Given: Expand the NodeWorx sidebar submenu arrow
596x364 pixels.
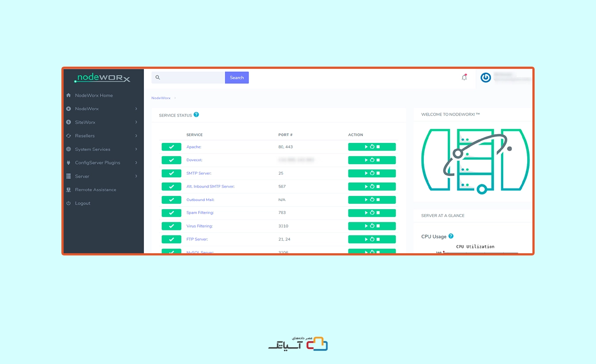Looking at the screenshot, I should pyautogui.click(x=136, y=109).
